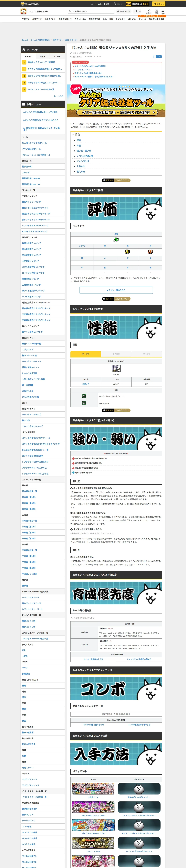186x868 pixels.
Task: Open レベル上限解放のやり方 link
Action: click(x=93, y=659)
